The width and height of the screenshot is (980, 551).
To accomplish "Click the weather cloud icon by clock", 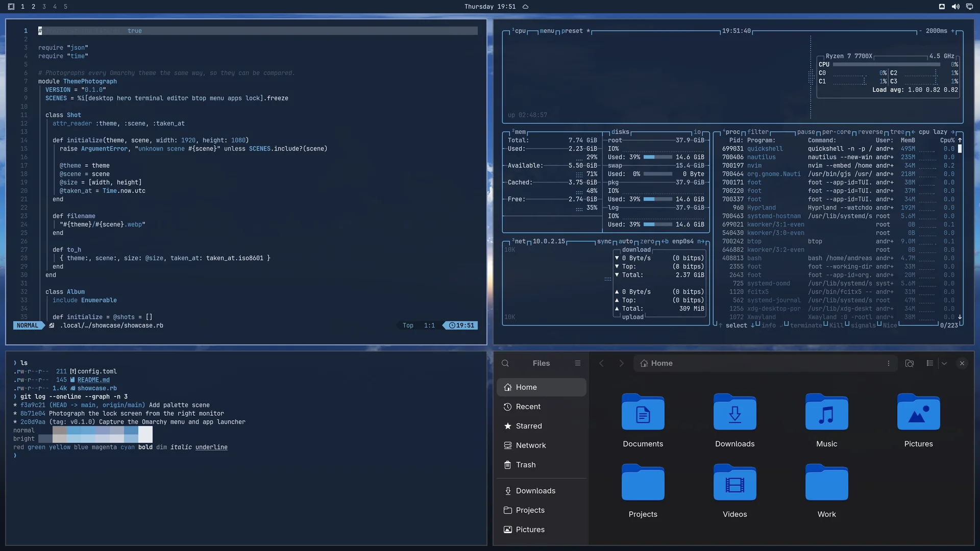I will click(x=525, y=7).
